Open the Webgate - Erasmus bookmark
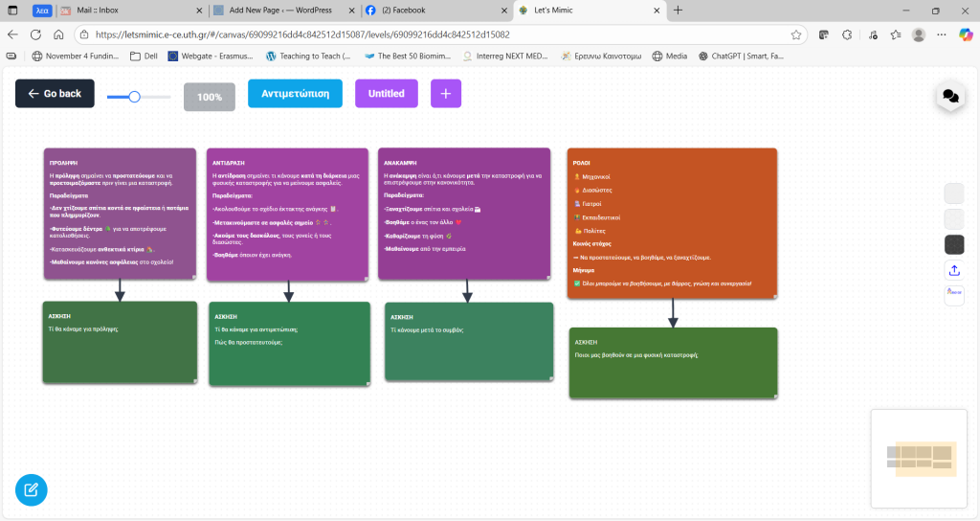The image size is (980, 521). coord(211,57)
